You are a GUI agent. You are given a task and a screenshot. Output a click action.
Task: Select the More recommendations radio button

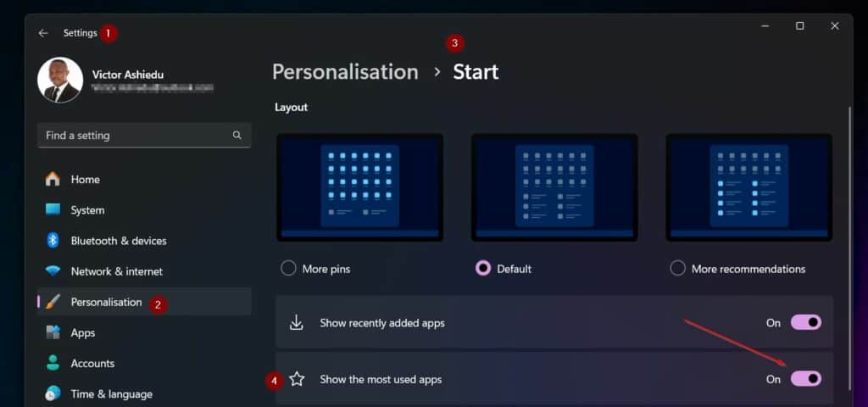pyautogui.click(x=677, y=269)
